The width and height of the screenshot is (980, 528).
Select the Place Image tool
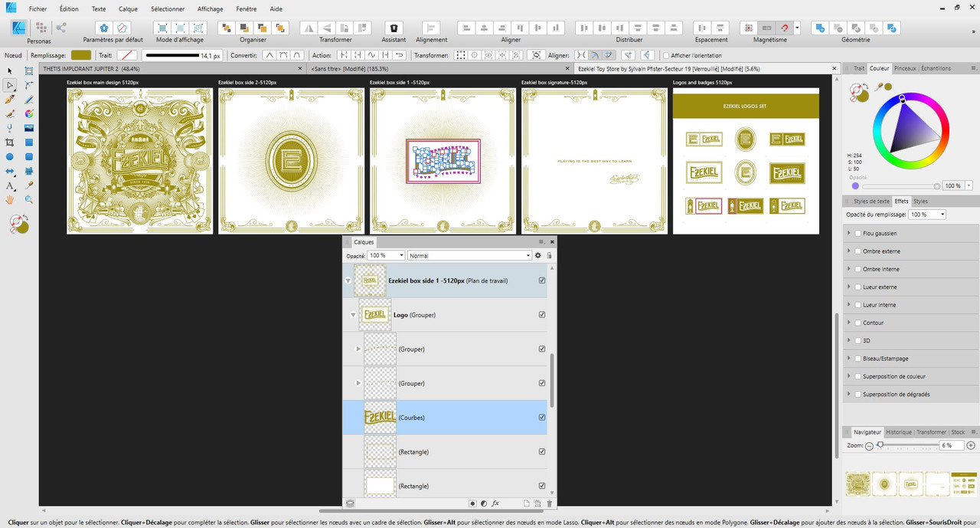click(x=29, y=128)
